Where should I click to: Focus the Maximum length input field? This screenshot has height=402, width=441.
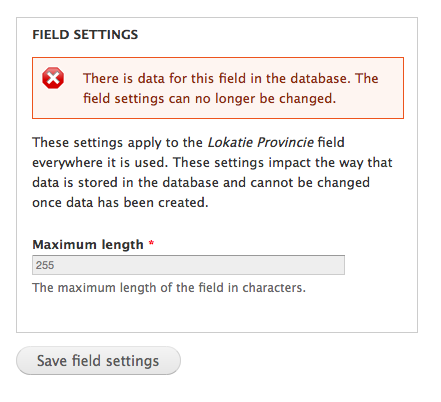[188, 265]
